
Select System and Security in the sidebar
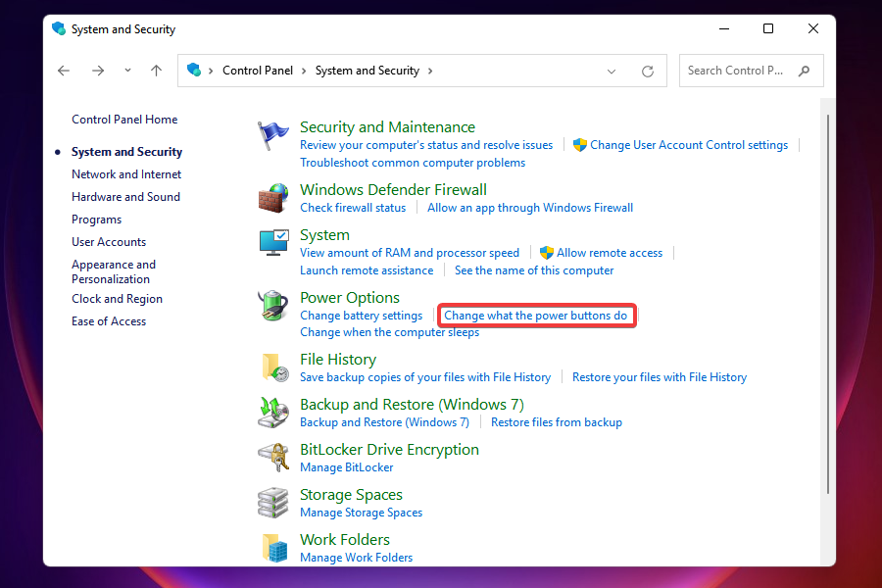[126, 152]
